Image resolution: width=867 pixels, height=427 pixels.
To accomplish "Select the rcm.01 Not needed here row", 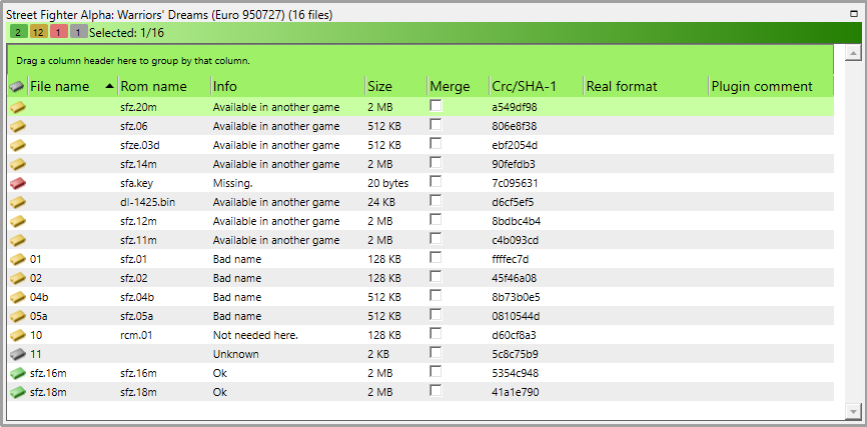I will [250, 335].
